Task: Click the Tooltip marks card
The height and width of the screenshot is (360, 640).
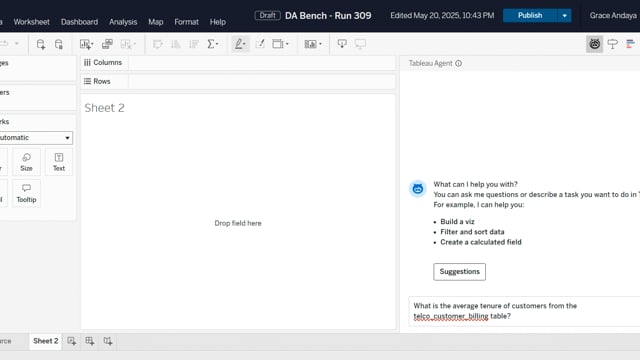Action: [x=27, y=193]
